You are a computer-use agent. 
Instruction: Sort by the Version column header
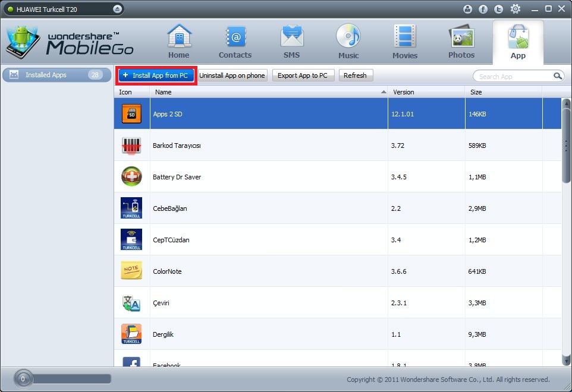tap(426, 92)
